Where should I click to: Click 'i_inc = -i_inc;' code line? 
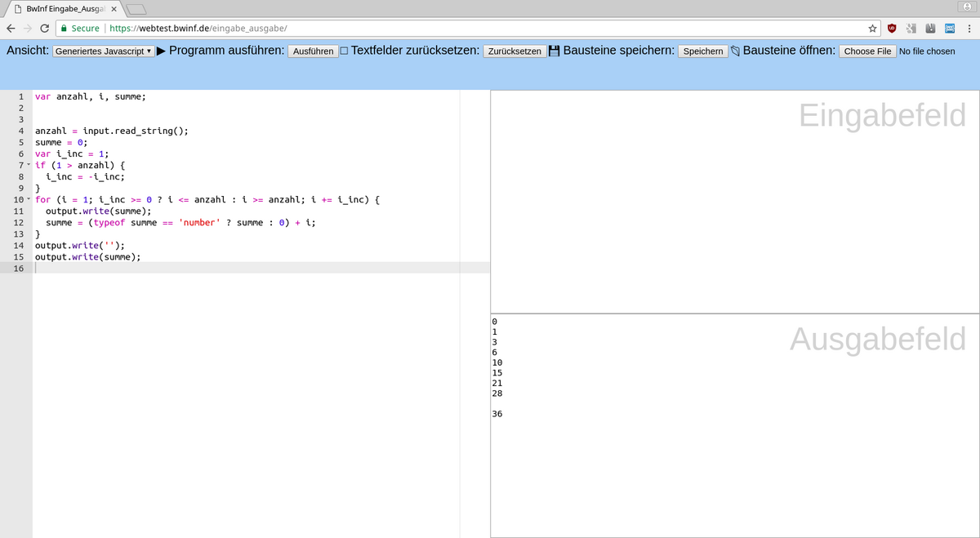(x=85, y=176)
